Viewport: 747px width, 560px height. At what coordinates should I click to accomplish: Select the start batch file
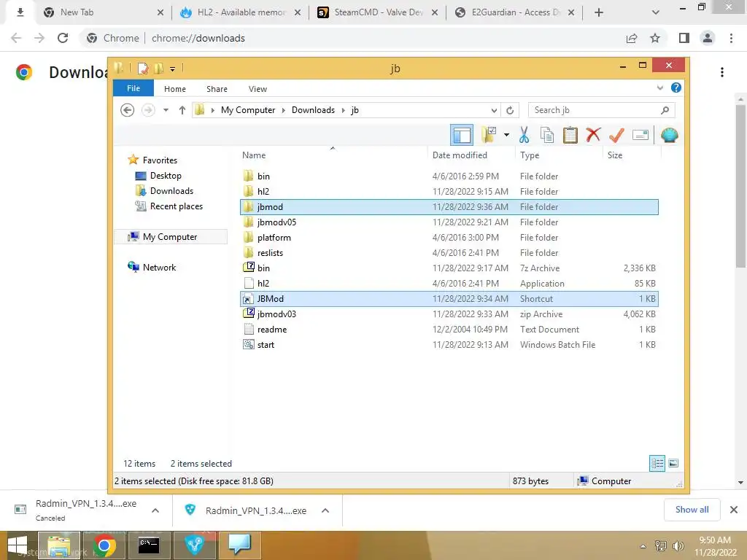[x=449, y=344]
